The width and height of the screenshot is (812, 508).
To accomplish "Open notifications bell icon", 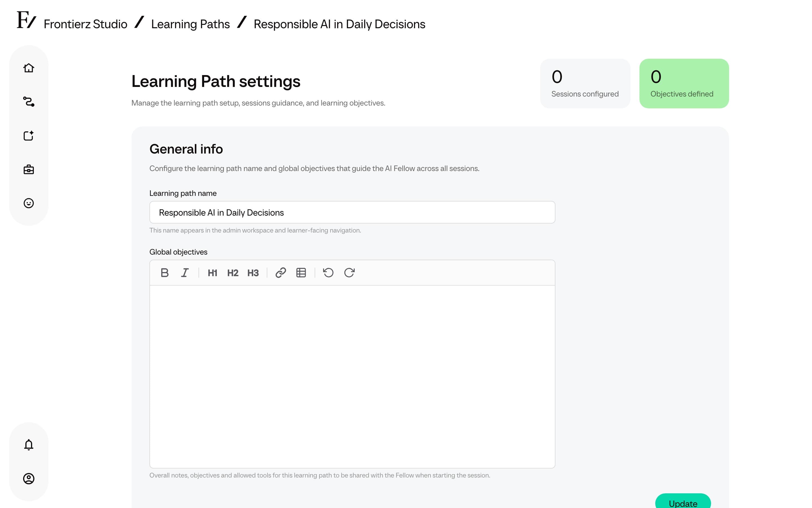I will tap(28, 444).
